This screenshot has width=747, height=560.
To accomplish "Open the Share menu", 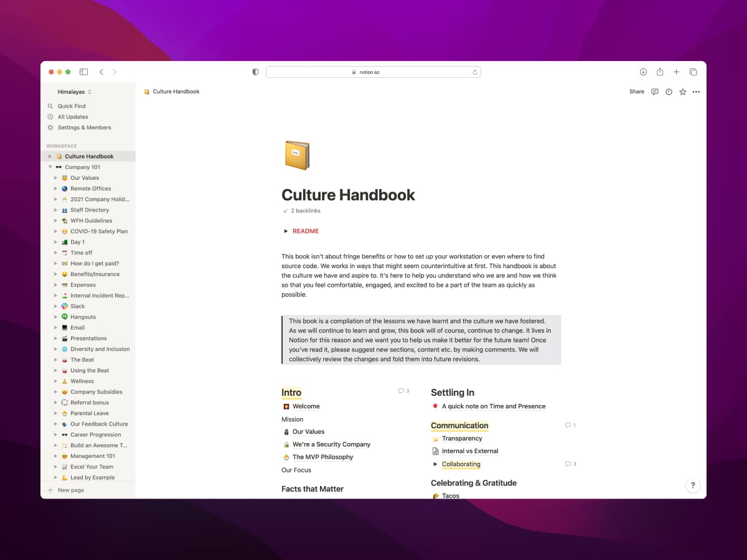I will (x=637, y=91).
